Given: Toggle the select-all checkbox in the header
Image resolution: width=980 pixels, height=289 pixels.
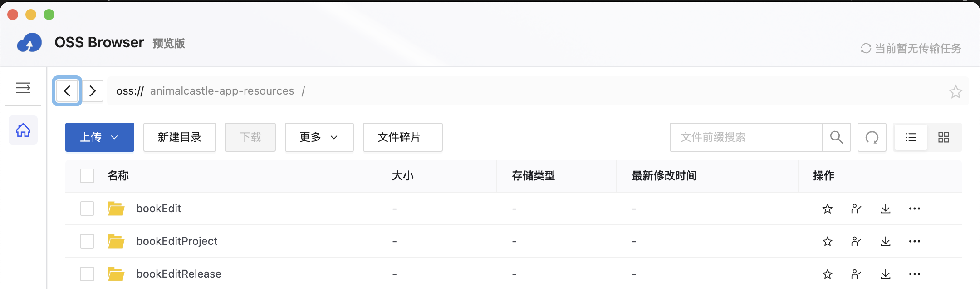Looking at the screenshot, I should 87,176.
